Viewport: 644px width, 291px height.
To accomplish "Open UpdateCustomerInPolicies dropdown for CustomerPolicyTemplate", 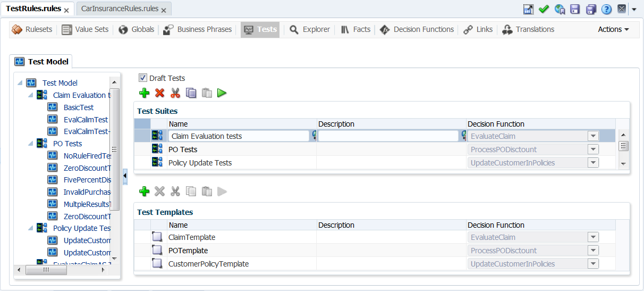I will pos(594,264).
